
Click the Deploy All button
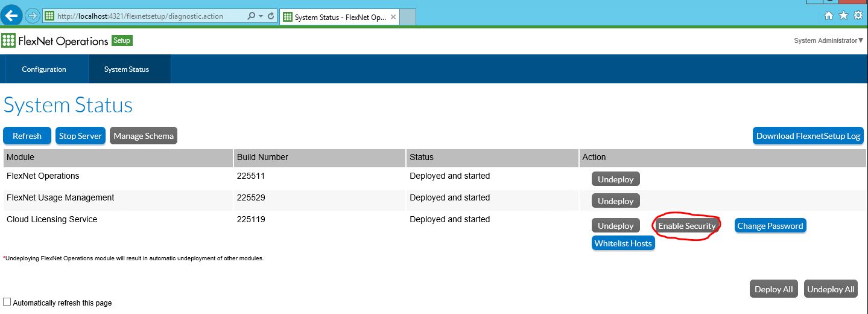pyautogui.click(x=773, y=289)
